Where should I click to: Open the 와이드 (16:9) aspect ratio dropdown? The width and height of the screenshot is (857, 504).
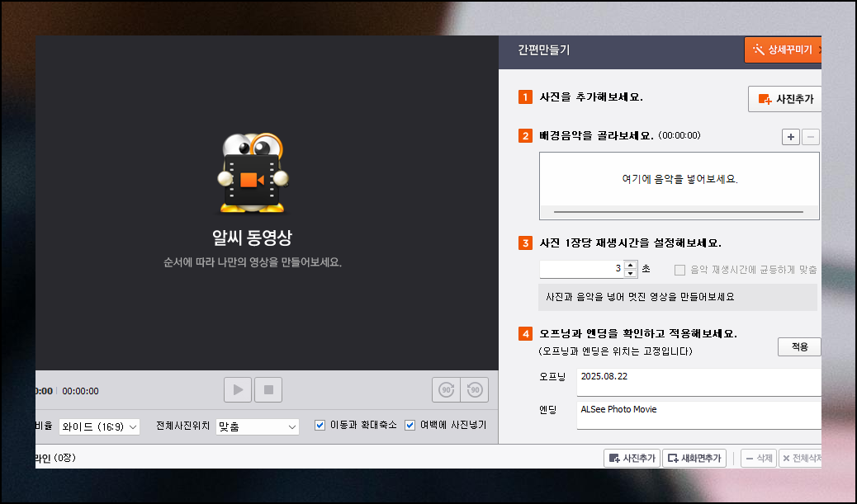pyautogui.click(x=99, y=426)
